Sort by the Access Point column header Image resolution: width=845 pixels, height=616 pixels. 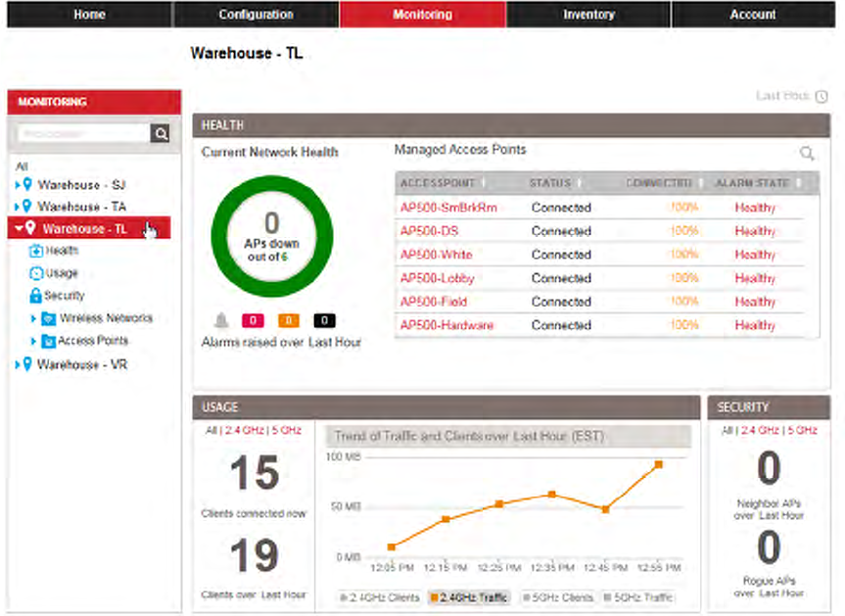pos(438,183)
